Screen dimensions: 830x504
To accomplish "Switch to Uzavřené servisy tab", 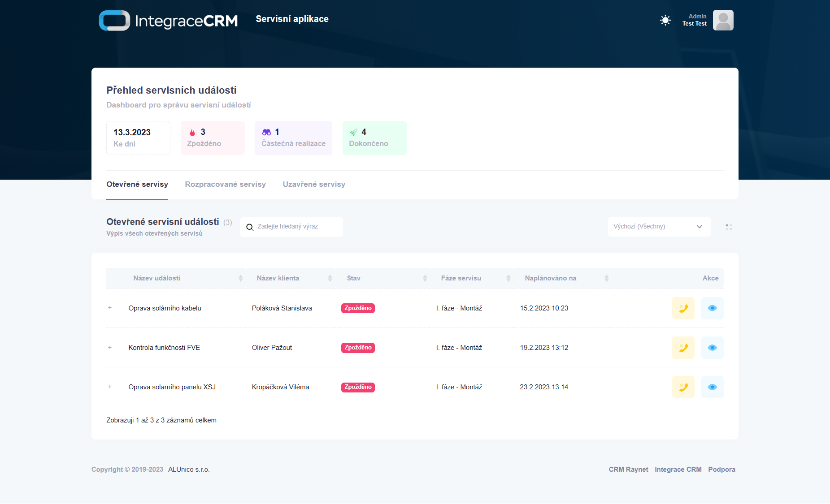I will (x=314, y=185).
